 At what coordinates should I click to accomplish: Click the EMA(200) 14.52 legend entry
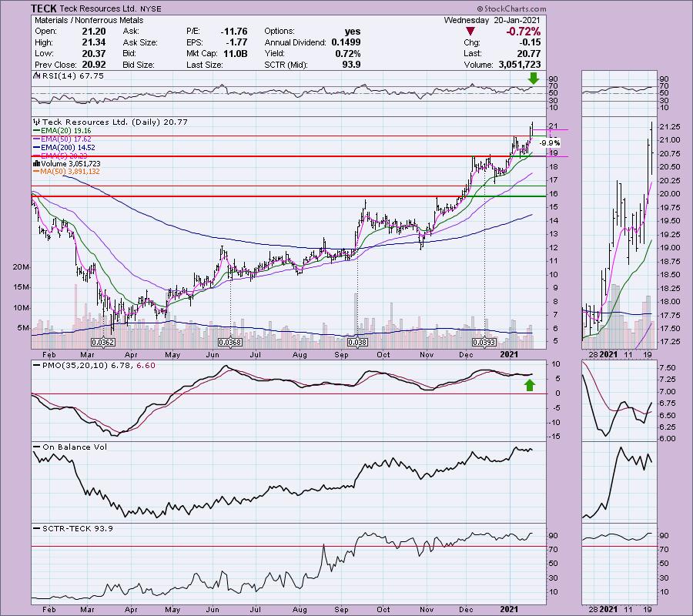(x=64, y=148)
